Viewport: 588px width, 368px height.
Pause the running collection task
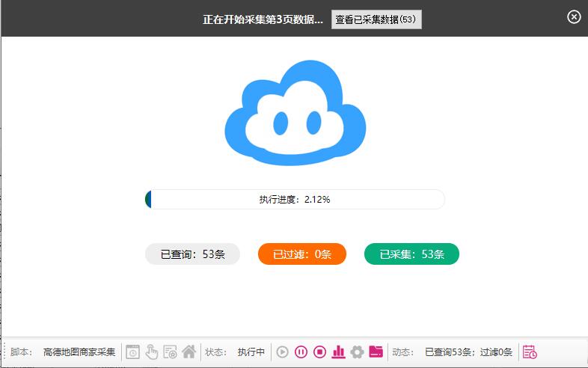pyautogui.click(x=301, y=352)
